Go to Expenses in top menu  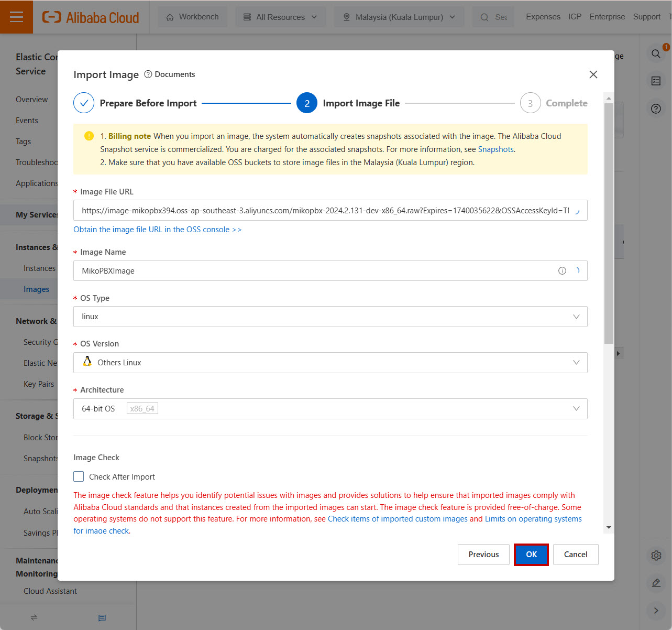(x=543, y=17)
